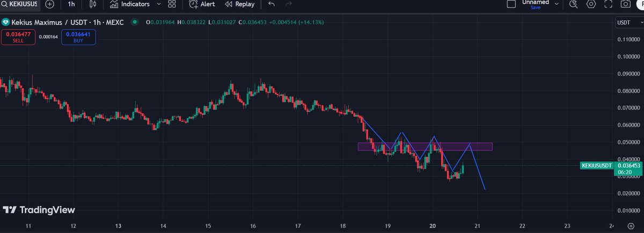Open time axis settings gear icon
This screenshot has height=233, width=644.
631,225
